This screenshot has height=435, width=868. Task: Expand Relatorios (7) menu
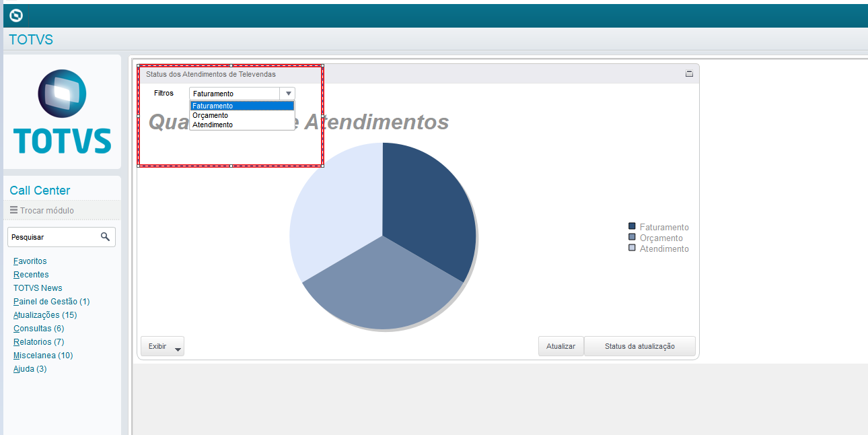point(39,342)
